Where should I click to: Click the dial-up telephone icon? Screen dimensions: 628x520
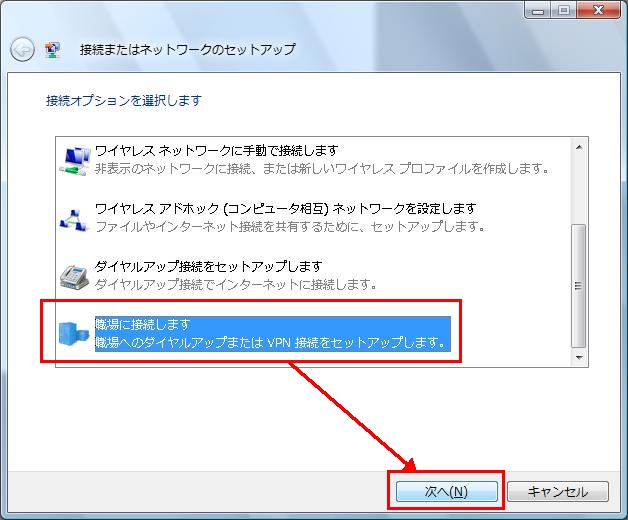[74, 275]
